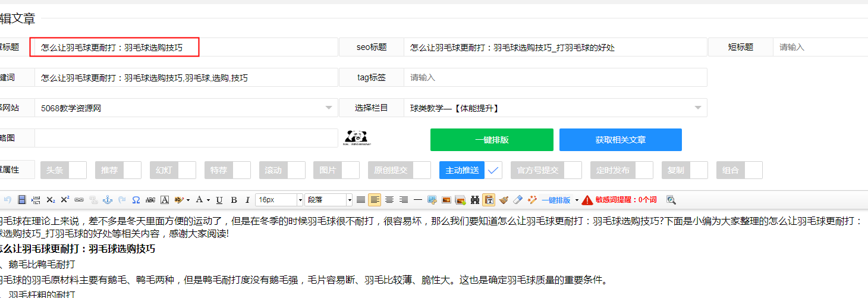Uncheck the 主动推送 option
868x298 pixels.
(x=493, y=170)
